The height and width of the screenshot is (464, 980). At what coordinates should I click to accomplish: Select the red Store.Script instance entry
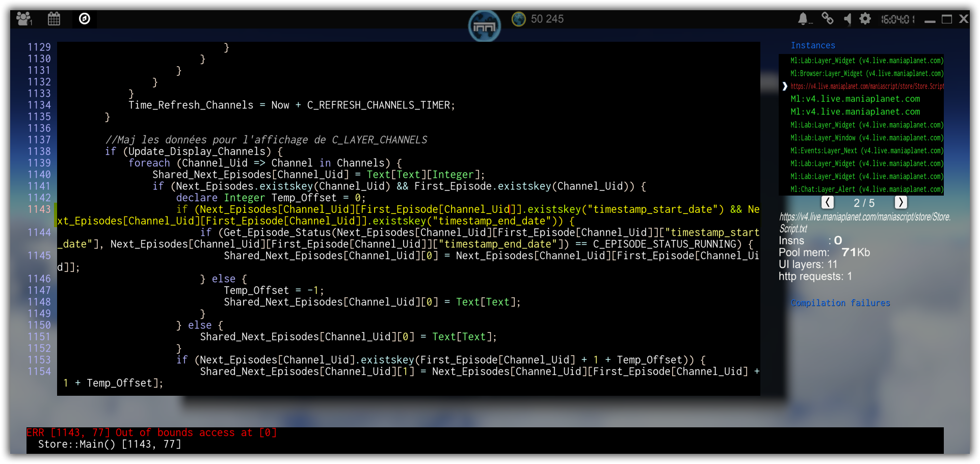click(x=866, y=87)
